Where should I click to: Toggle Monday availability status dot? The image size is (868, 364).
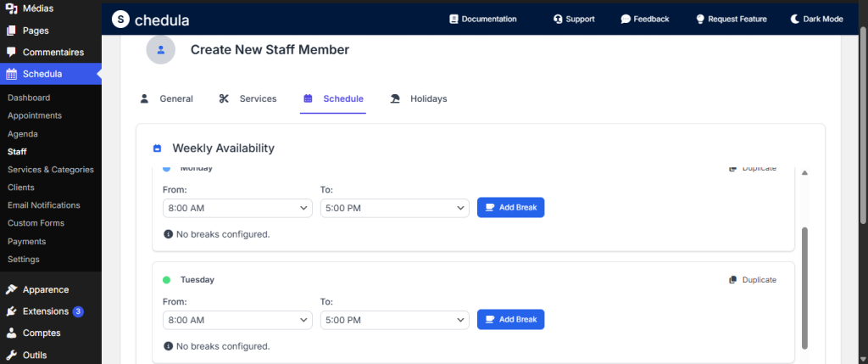coord(167,169)
